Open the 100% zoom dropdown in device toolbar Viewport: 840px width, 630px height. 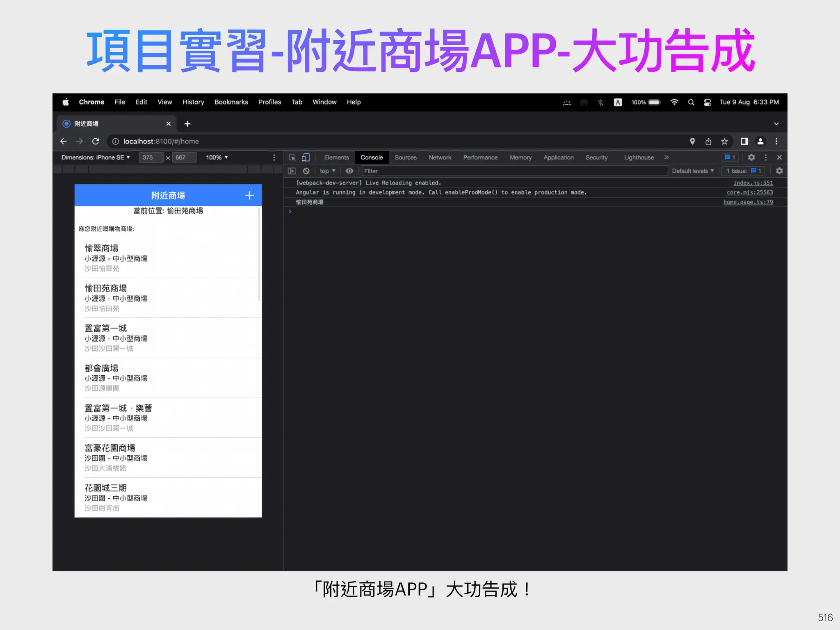tap(217, 157)
